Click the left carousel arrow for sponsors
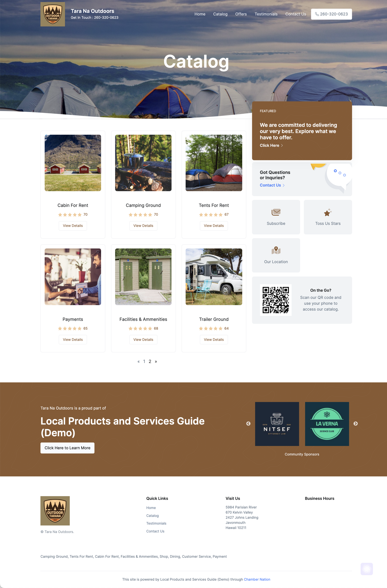The image size is (387, 588). [248, 423]
